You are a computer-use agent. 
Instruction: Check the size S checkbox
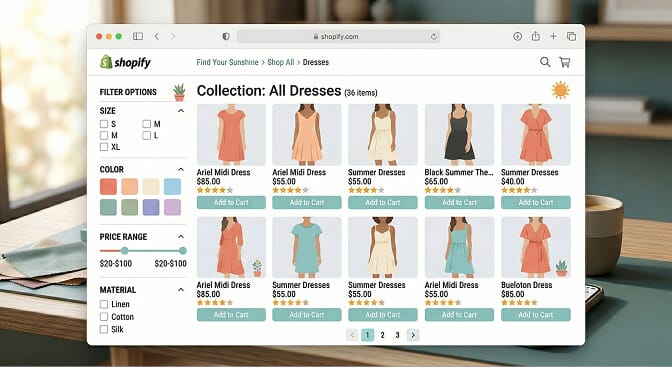(104, 124)
